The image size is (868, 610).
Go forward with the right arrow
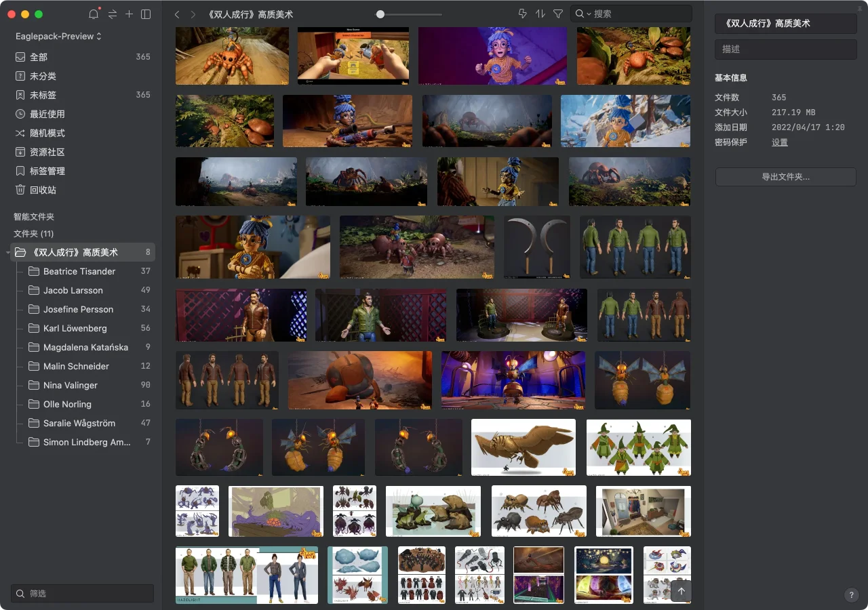point(193,14)
